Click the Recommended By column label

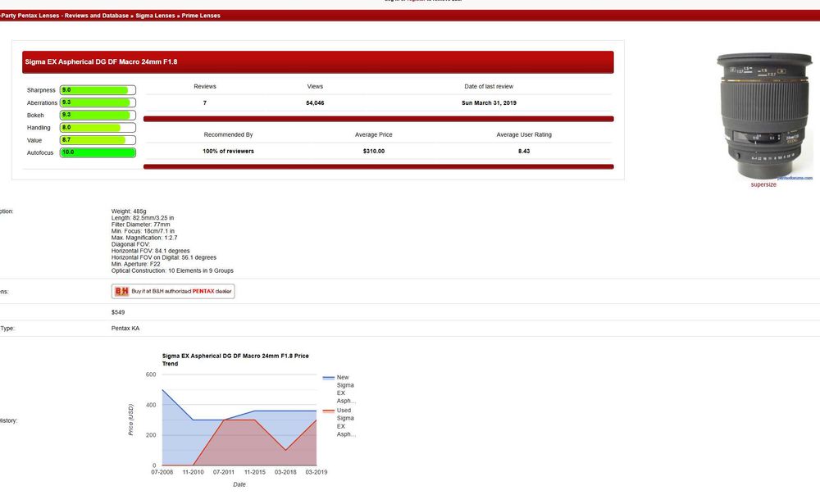pos(228,135)
